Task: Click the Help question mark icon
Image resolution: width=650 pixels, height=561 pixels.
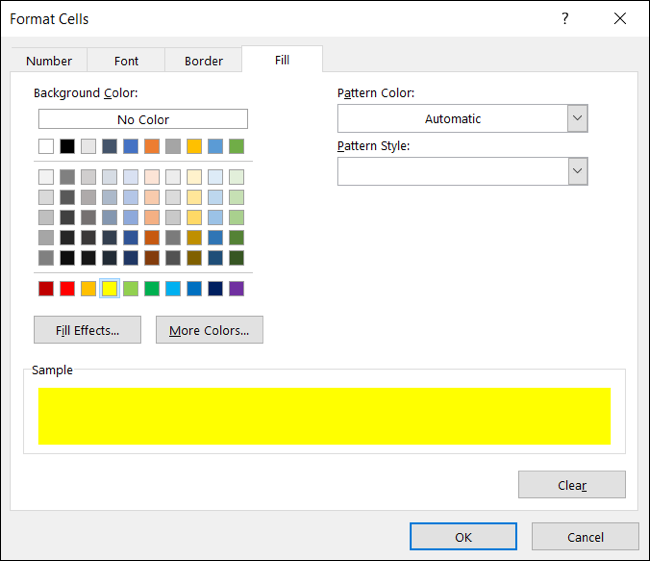Action: (565, 19)
